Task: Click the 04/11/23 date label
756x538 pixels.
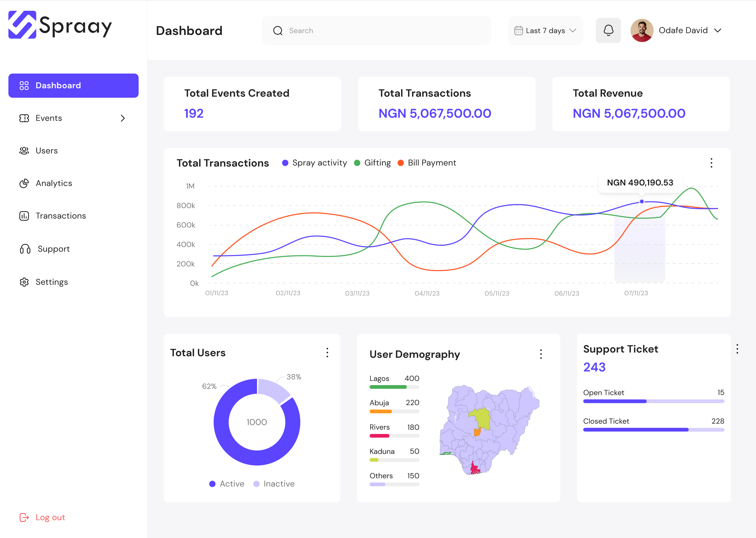Action: 427,293
